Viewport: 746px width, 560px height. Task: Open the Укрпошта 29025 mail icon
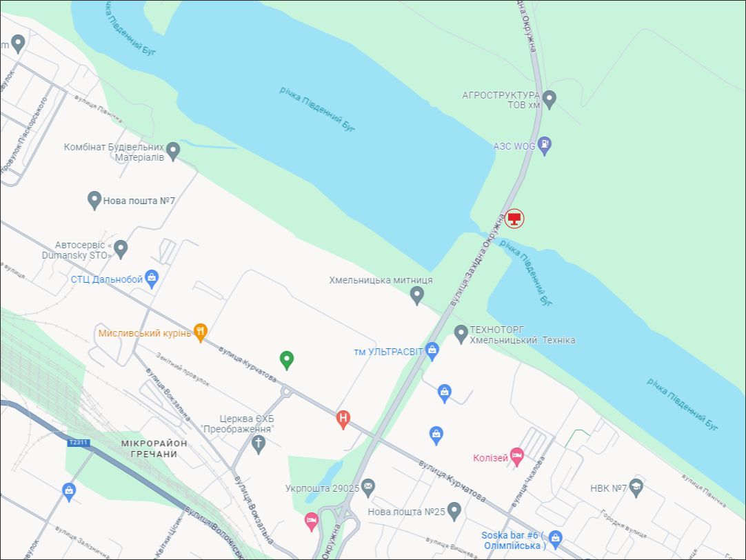(367, 488)
